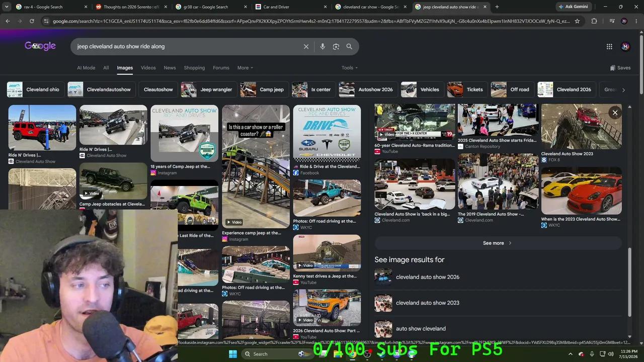Close the Car and Driver tab

[x=326, y=7]
